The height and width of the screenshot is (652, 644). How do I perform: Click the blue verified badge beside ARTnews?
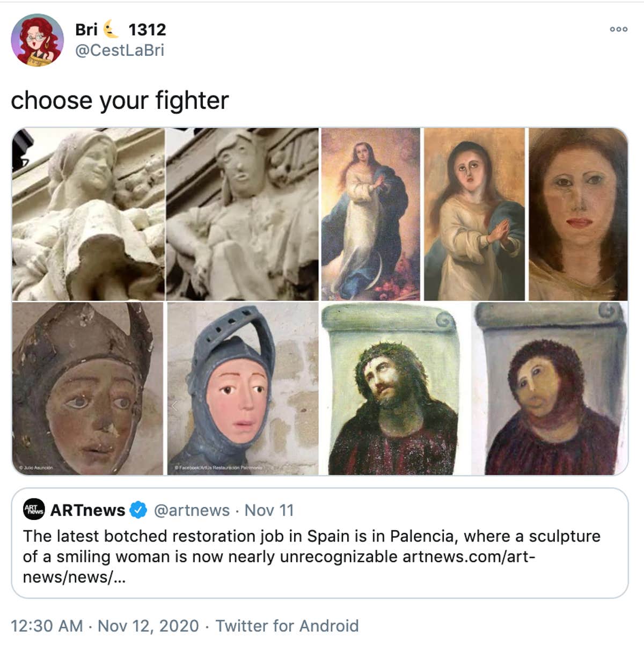click(139, 510)
